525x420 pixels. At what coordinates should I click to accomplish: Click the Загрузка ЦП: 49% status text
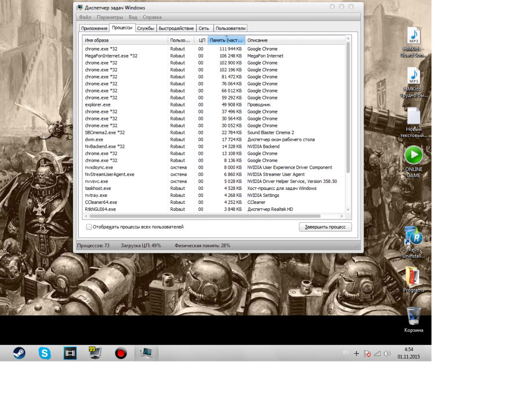(x=141, y=246)
